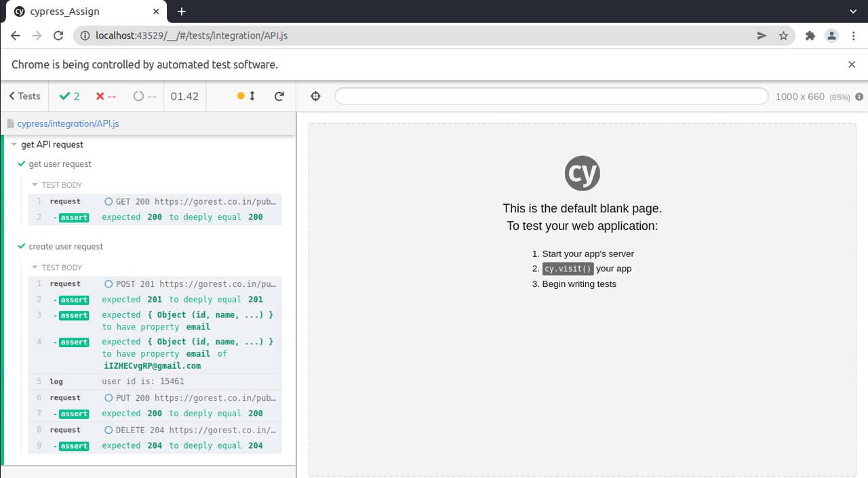
Task: Click the share page arrow icon
Action: click(x=762, y=35)
